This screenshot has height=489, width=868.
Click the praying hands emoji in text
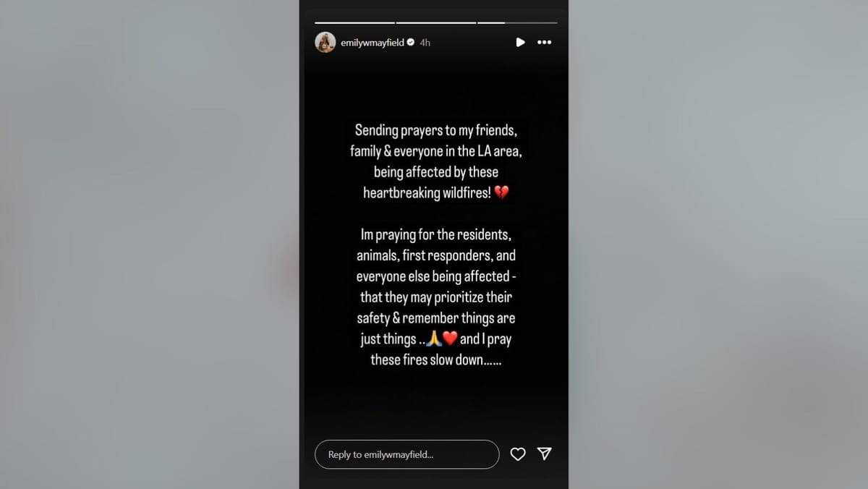(x=433, y=339)
